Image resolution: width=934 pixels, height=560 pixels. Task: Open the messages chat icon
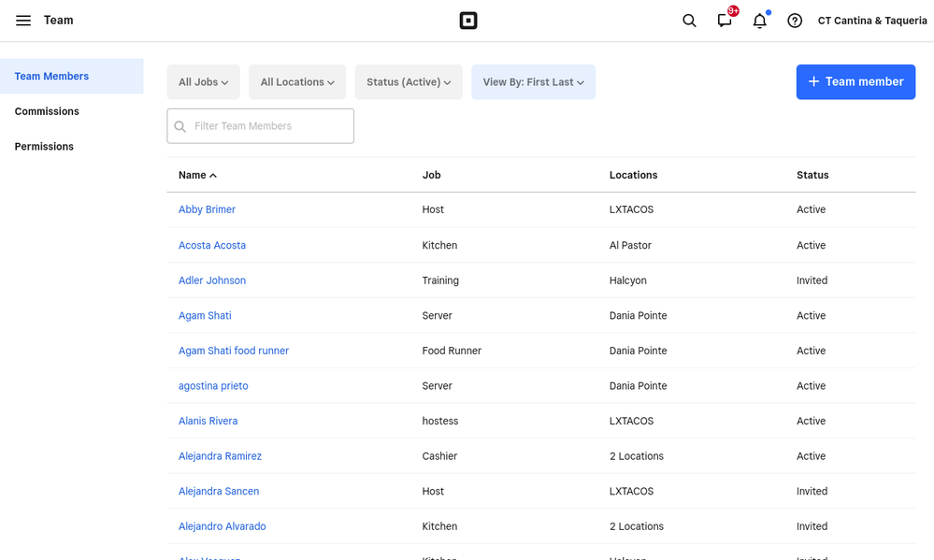(725, 21)
